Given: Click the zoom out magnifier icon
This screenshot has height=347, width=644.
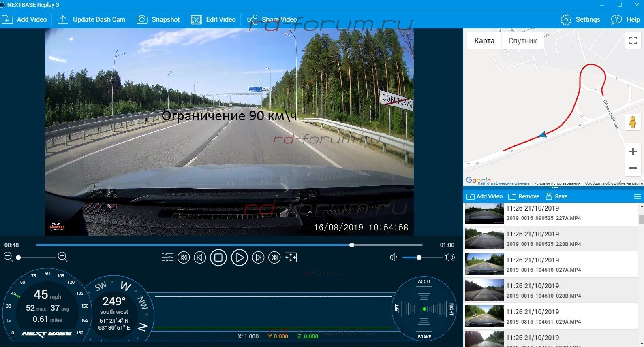Looking at the screenshot, I should (8, 257).
